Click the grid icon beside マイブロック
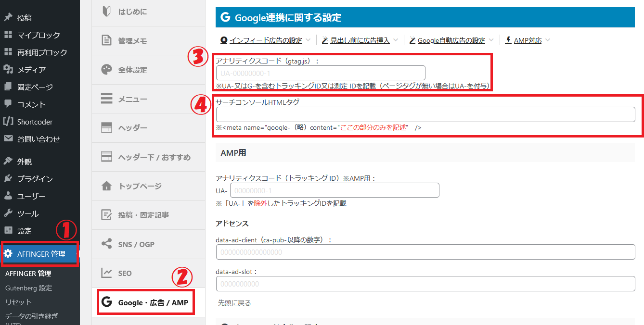 tap(8, 35)
